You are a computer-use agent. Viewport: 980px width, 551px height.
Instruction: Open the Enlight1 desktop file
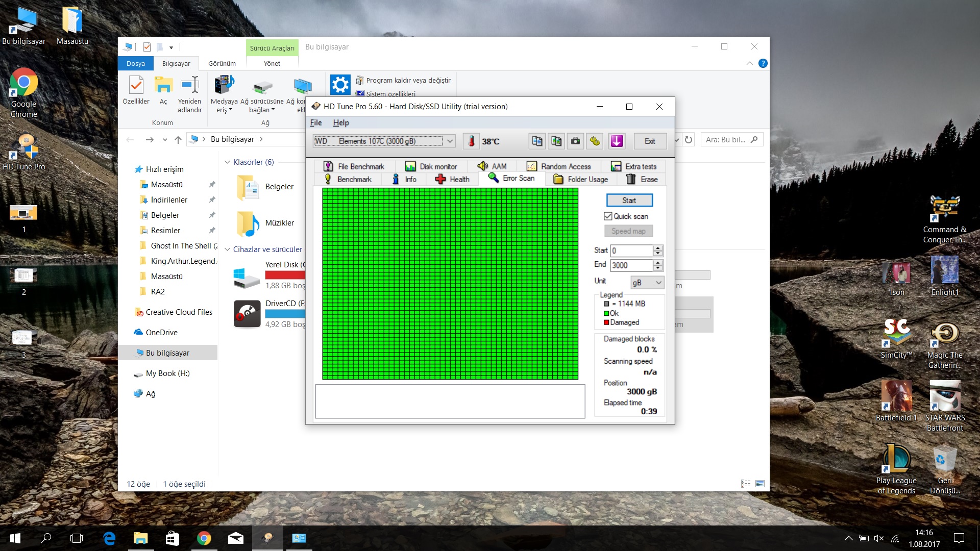pyautogui.click(x=945, y=276)
